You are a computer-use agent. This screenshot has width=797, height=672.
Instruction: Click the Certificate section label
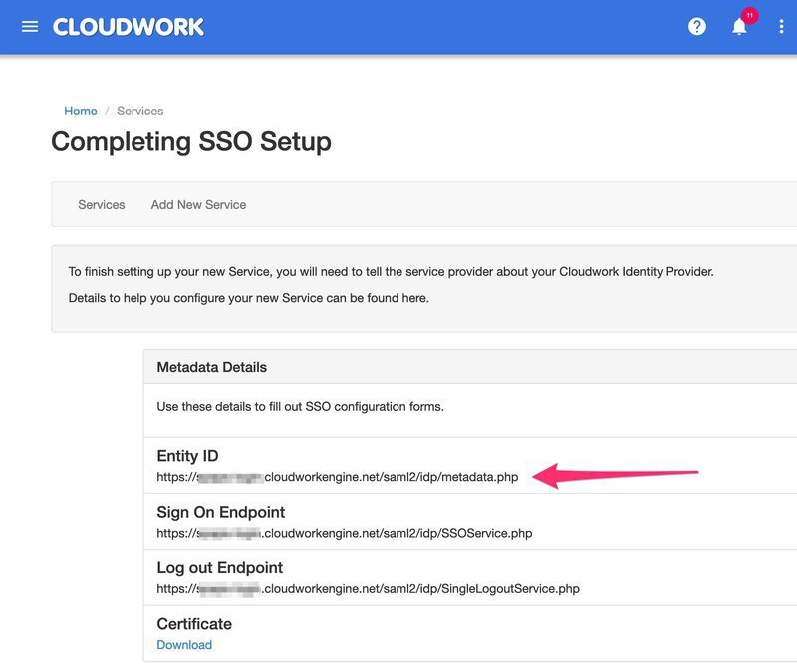(x=195, y=624)
